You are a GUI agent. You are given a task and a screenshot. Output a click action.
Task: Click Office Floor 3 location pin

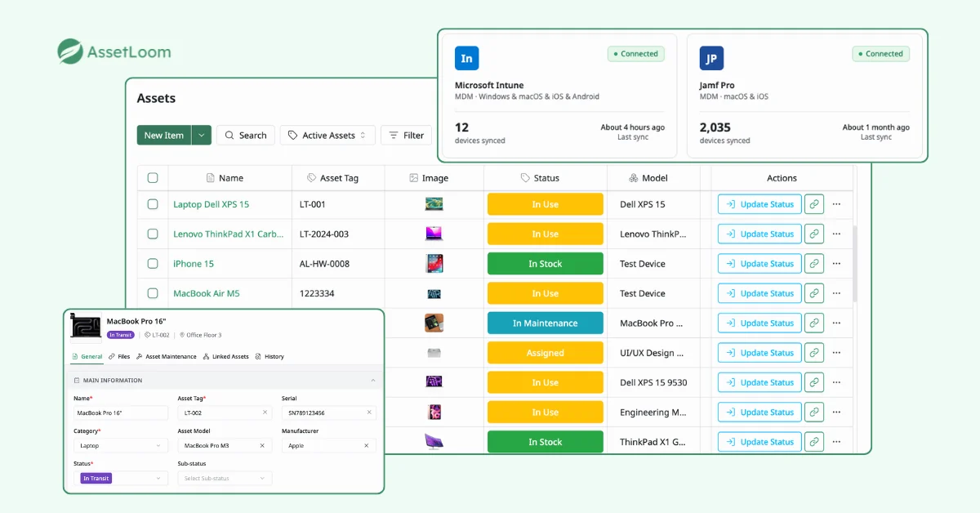pyautogui.click(x=182, y=335)
